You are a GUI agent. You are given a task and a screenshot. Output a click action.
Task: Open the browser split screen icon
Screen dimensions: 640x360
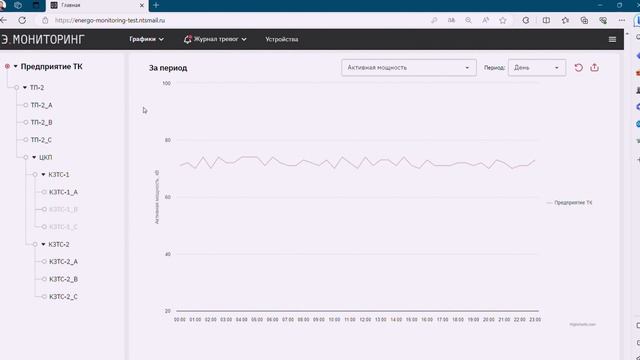pos(546,20)
